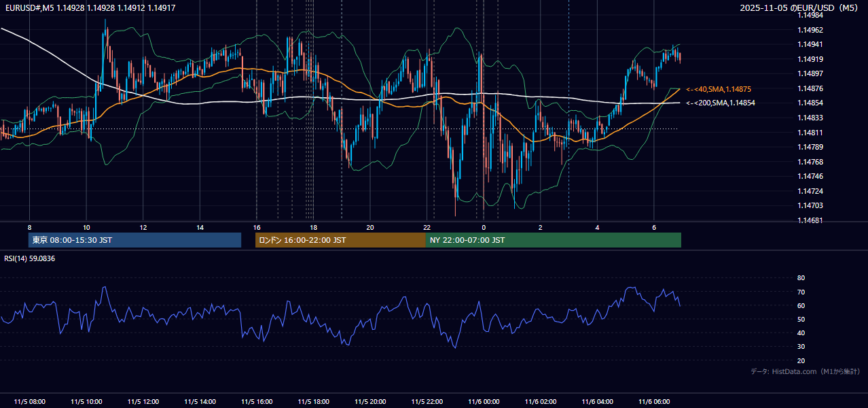Click price level 1.14681 on axis
Image resolution: width=868 pixels, height=408 pixels.
pyautogui.click(x=810, y=220)
